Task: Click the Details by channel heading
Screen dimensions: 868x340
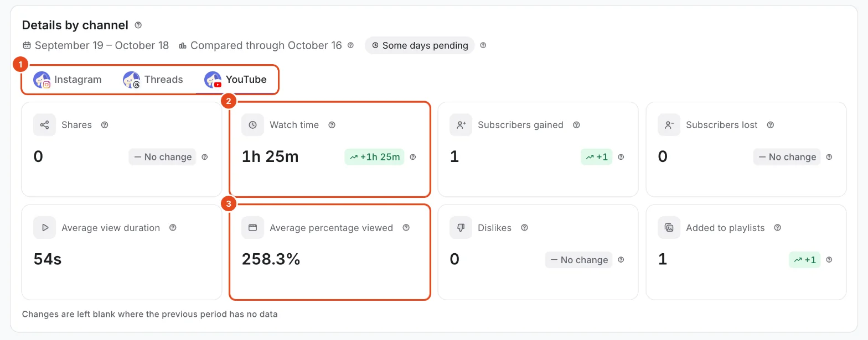Action: click(75, 25)
